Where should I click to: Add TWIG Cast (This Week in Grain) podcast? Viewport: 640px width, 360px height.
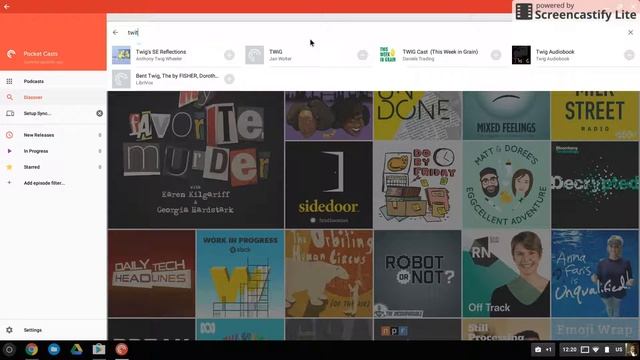pyautogui.click(x=496, y=55)
